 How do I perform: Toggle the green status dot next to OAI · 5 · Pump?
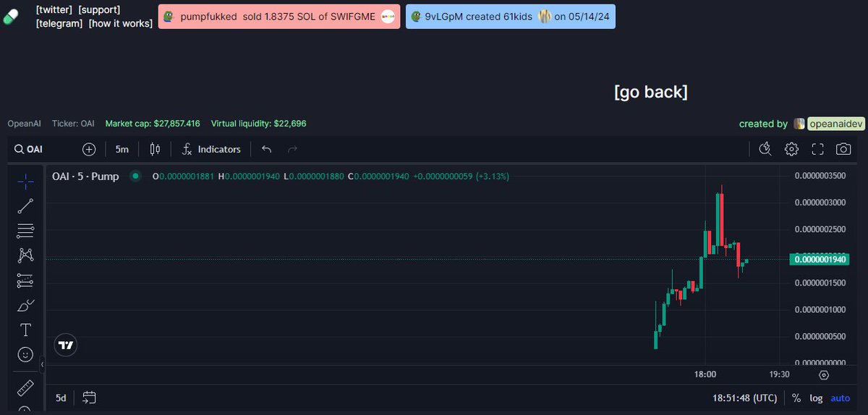point(135,176)
